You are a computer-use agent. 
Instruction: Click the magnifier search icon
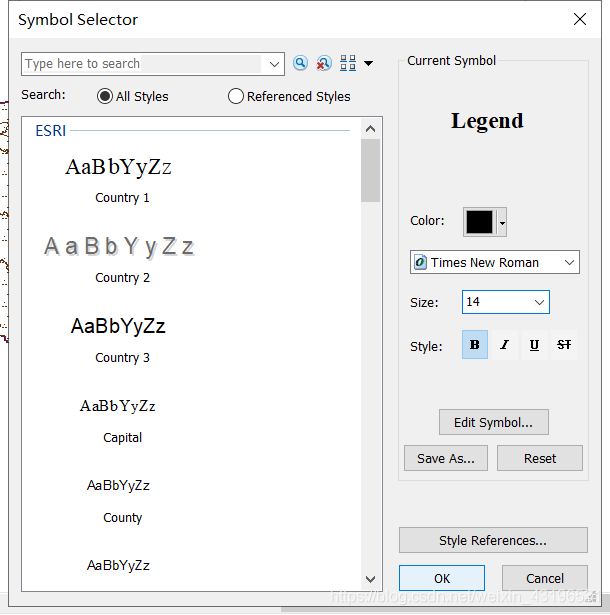pyautogui.click(x=300, y=63)
